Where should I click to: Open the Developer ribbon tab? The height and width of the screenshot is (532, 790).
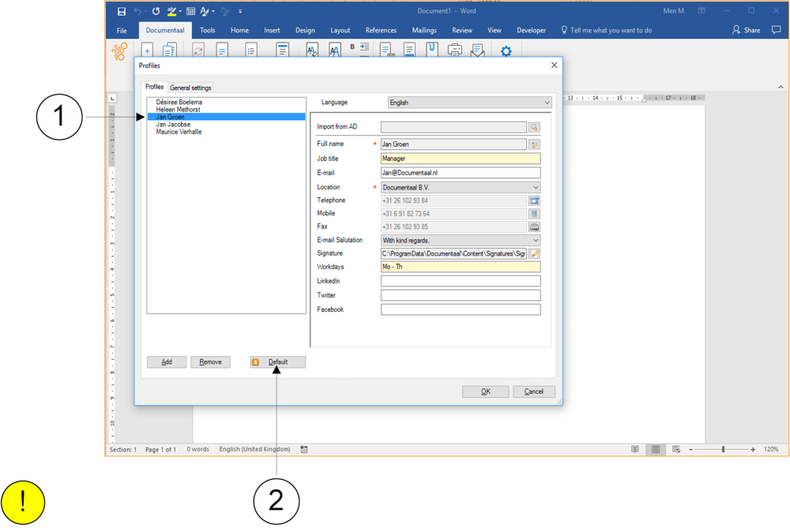531,30
